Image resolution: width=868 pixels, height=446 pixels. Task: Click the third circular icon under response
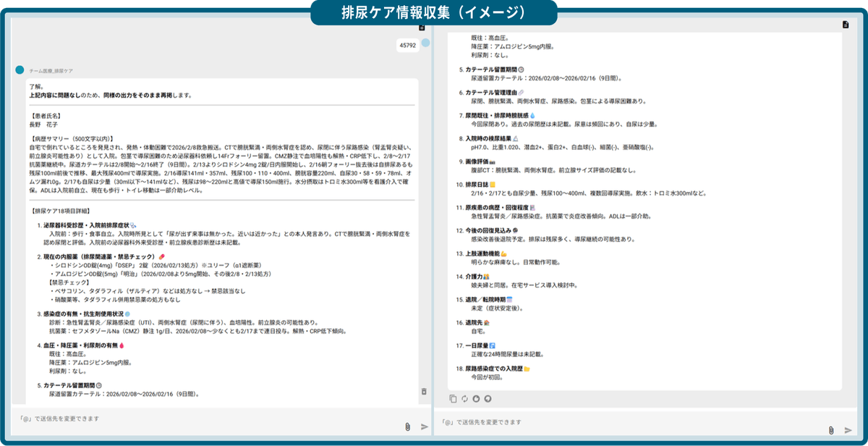476,398
